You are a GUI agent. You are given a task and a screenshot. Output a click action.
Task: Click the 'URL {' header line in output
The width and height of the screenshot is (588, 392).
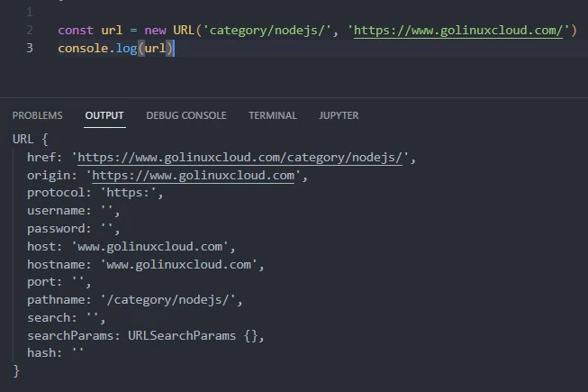31,140
